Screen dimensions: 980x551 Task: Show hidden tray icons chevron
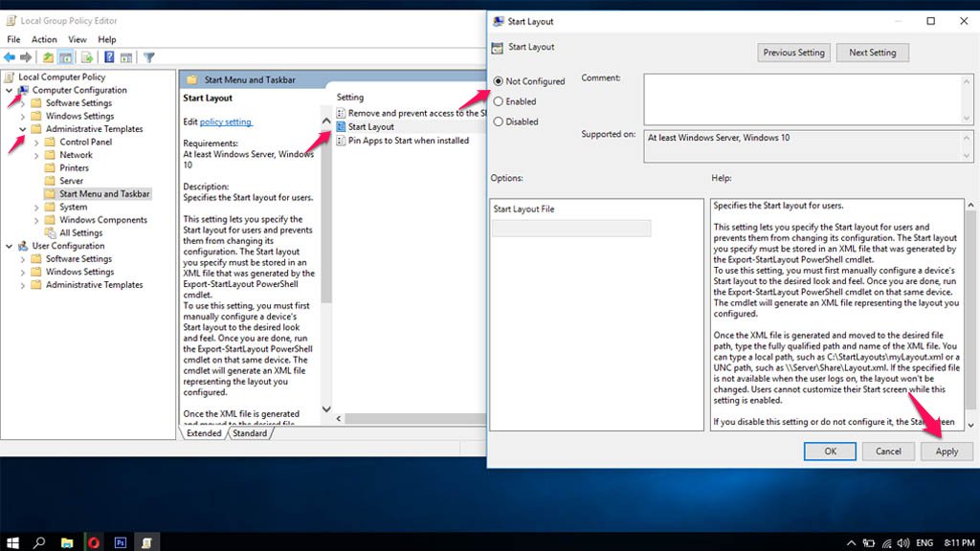(x=851, y=543)
